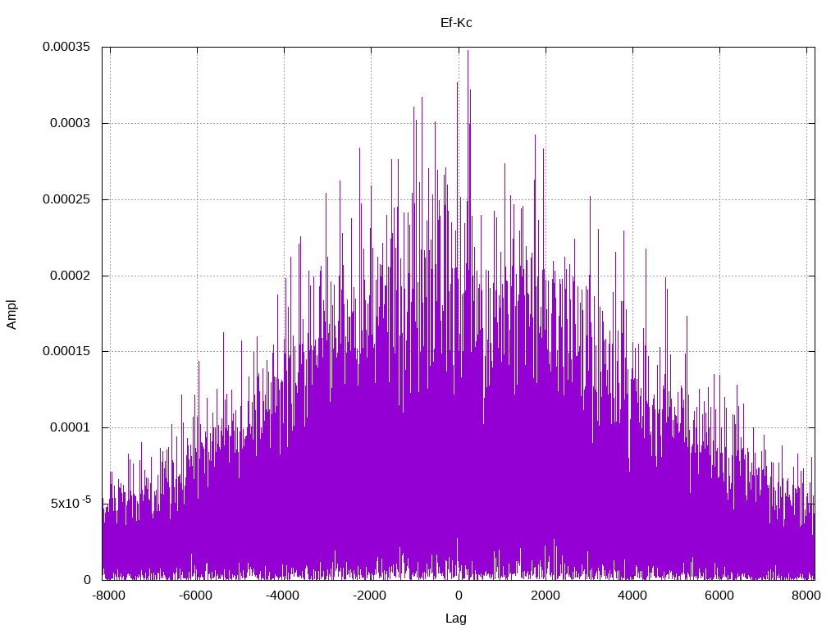Click the y-axis value 0.0002
840x630 pixels.
click(x=71, y=276)
